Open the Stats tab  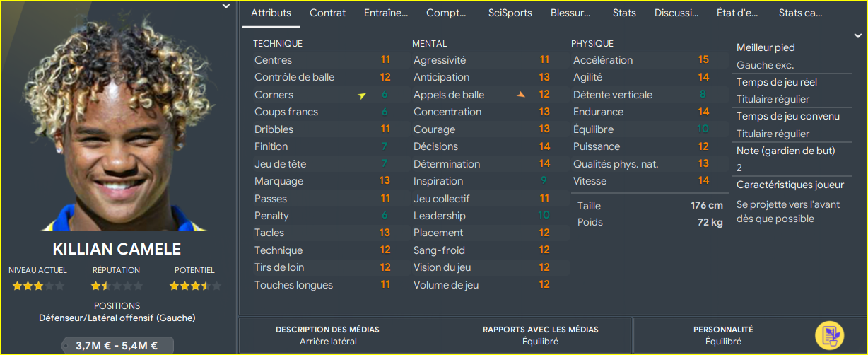pos(624,13)
